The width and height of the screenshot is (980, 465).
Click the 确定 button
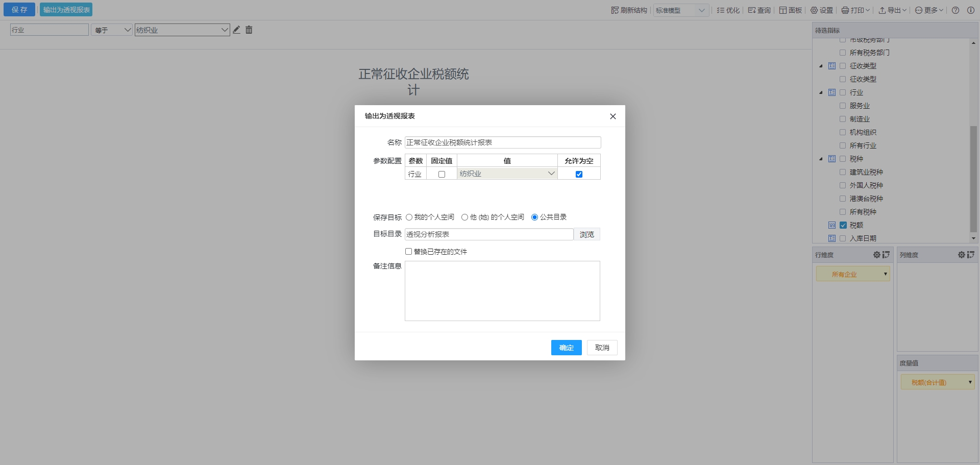point(566,348)
